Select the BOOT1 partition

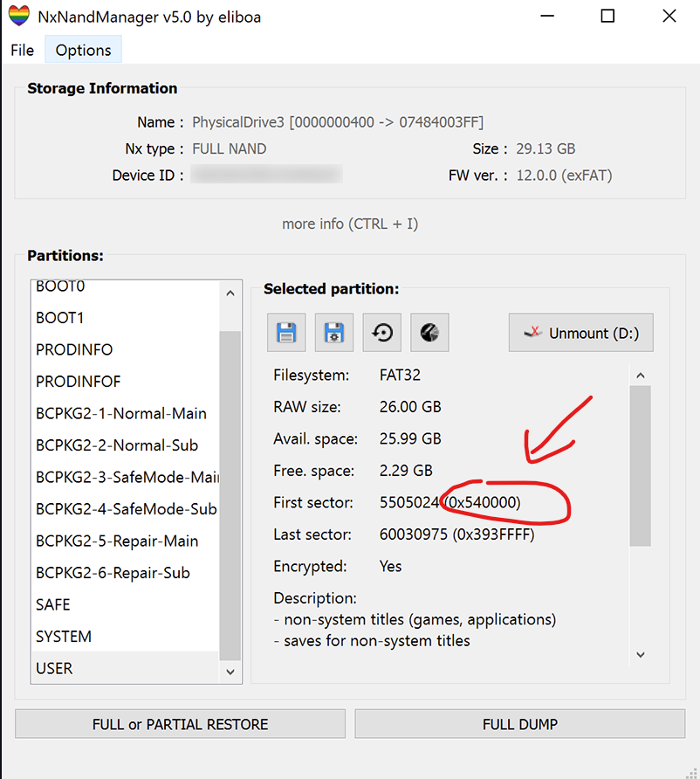(x=125, y=318)
